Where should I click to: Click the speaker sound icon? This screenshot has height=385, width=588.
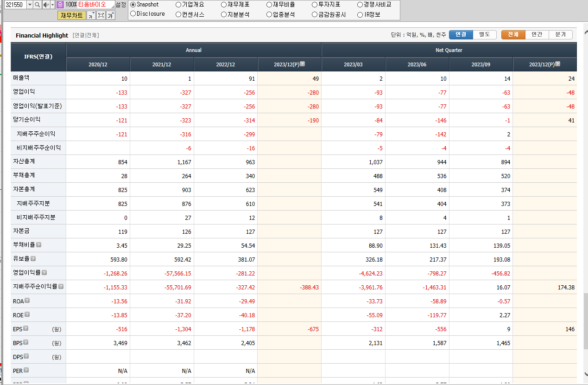(46, 5)
